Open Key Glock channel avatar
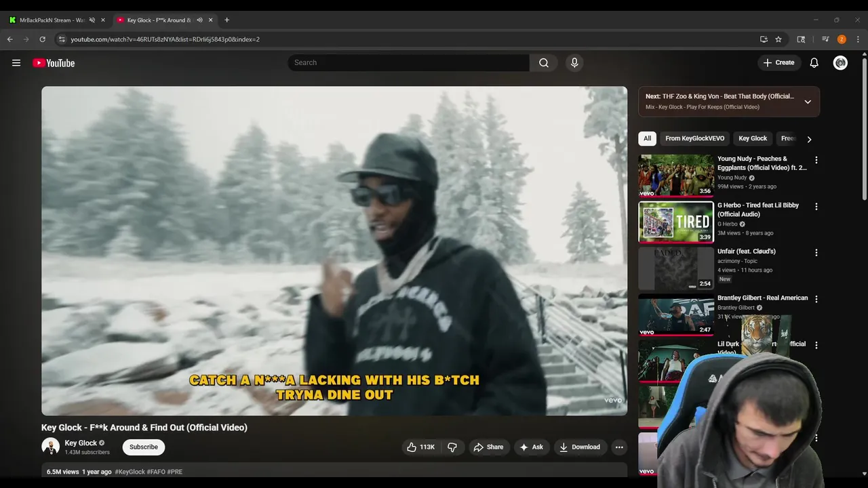Screen dimensions: 868x488 click(x=50, y=446)
